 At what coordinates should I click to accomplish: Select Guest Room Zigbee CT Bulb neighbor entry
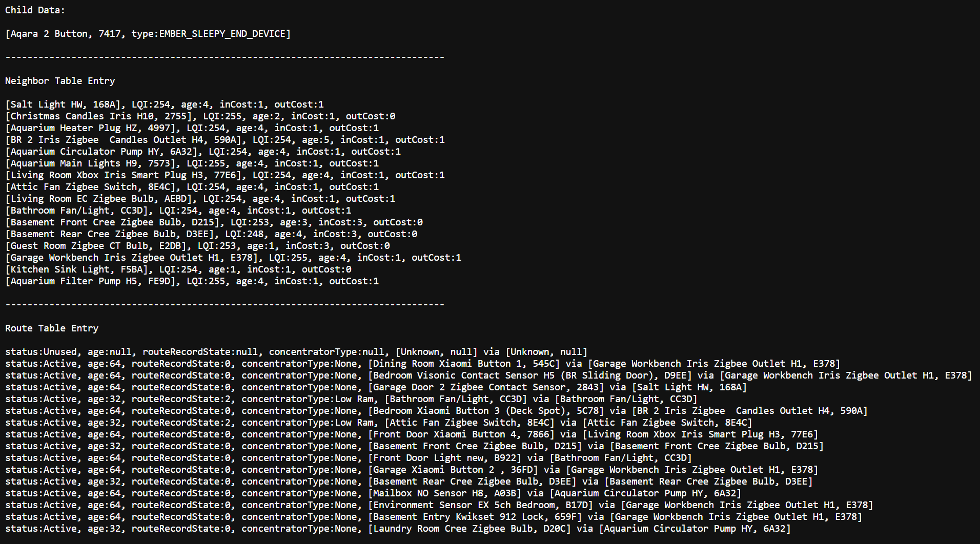click(x=197, y=246)
